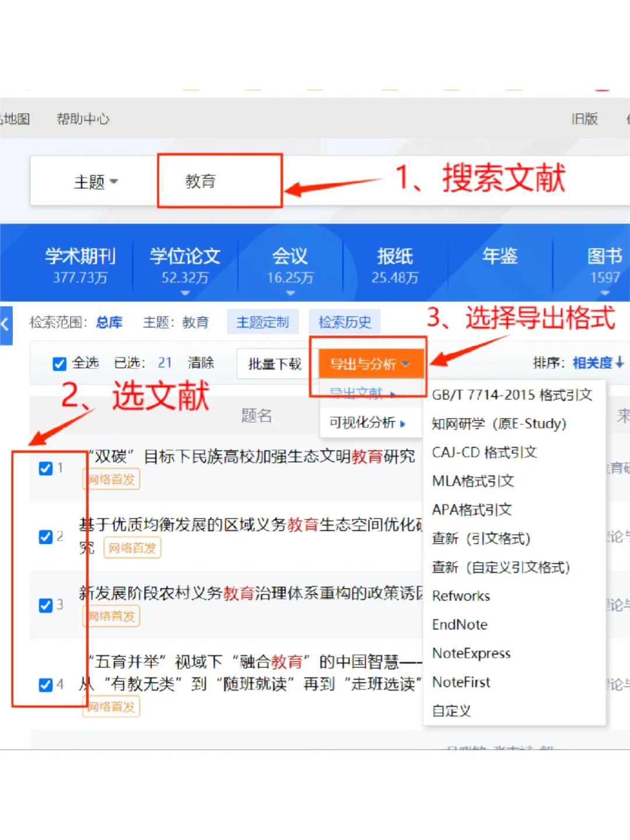The width and height of the screenshot is (630, 840).
Task: Toggle checkbox for result 4
Action: pos(45,684)
